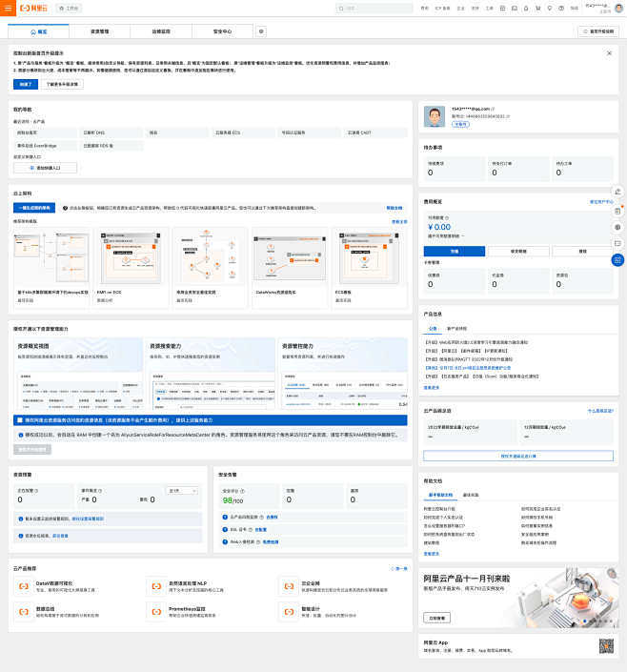Open the 云企业网 product icon
The image size is (627, 672).
pos(289,586)
